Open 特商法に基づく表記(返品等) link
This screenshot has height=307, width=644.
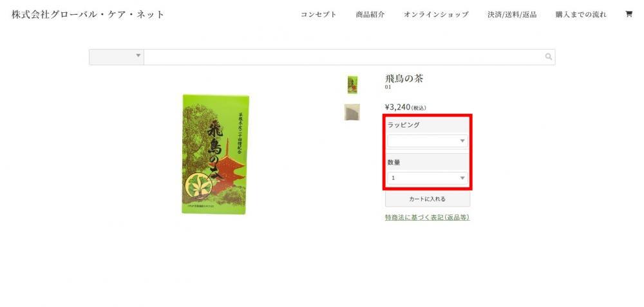(427, 218)
